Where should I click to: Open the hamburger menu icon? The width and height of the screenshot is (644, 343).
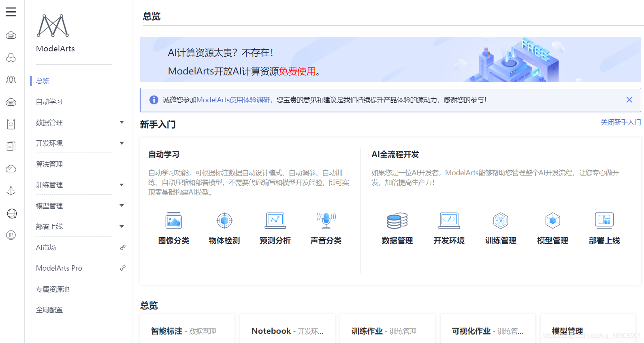pos(11,12)
